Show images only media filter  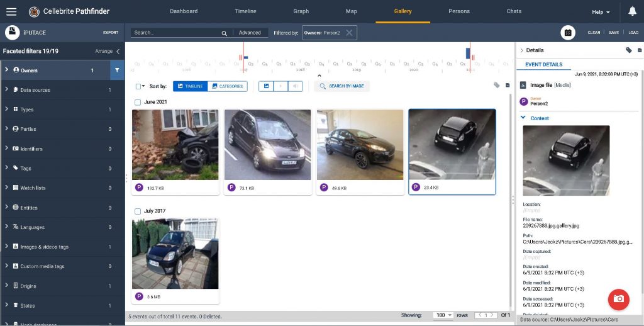(x=265, y=86)
